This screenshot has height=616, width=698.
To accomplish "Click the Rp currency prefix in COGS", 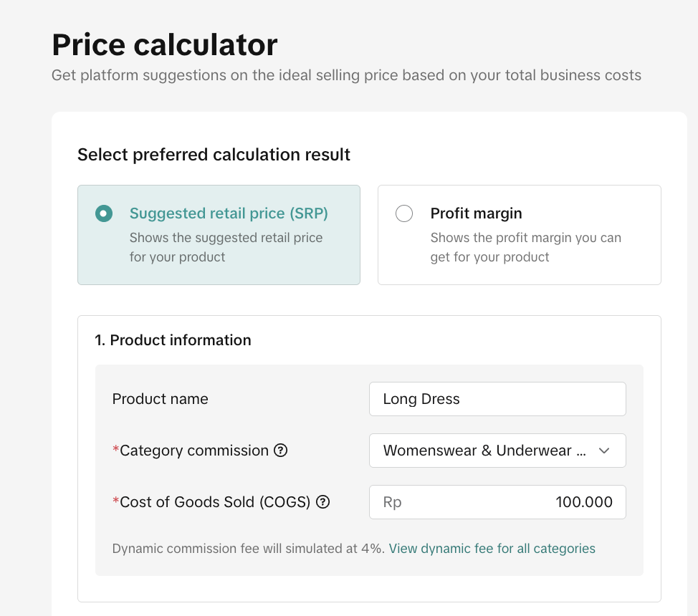I will point(392,502).
